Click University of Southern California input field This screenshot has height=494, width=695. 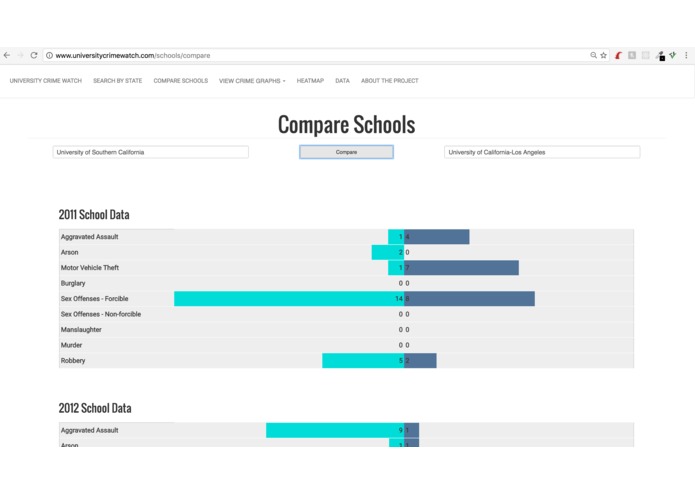151,152
